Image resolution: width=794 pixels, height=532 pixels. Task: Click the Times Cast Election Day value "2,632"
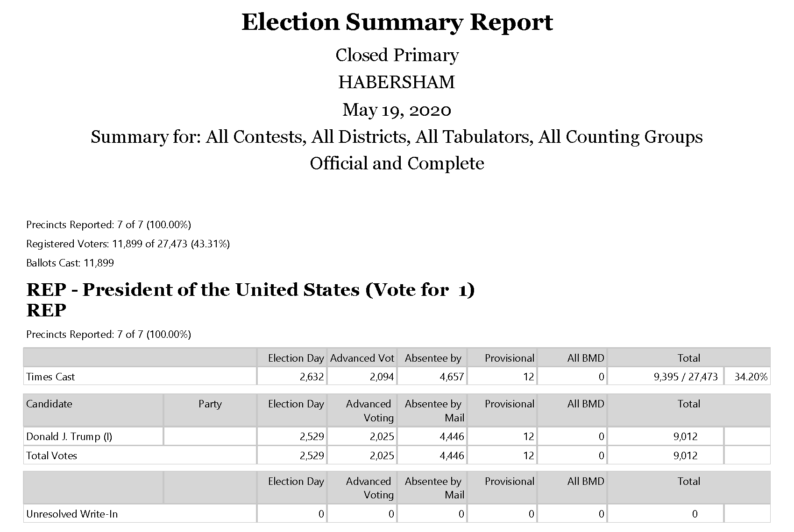312,377
